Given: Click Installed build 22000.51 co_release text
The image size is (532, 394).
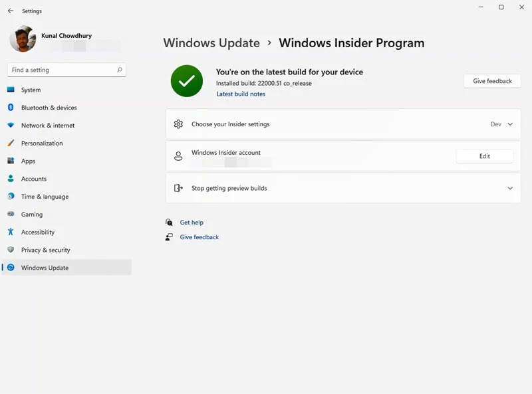Looking at the screenshot, I should pyautogui.click(x=264, y=83).
